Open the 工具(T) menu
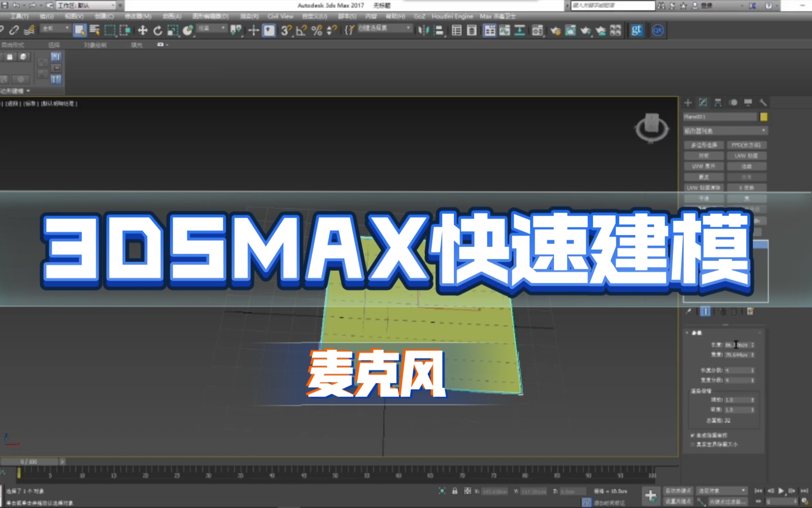The width and height of the screenshot is (812, 508). click(x=19, y=16)
